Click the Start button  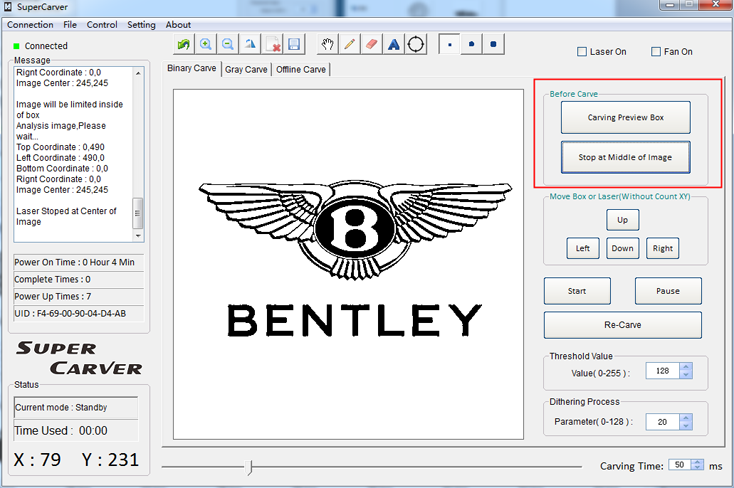point(577,291)
